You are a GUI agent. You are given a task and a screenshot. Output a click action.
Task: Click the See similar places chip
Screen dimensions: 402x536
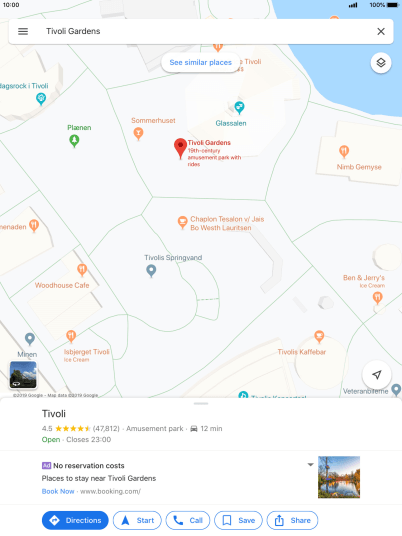pos(200,63)
